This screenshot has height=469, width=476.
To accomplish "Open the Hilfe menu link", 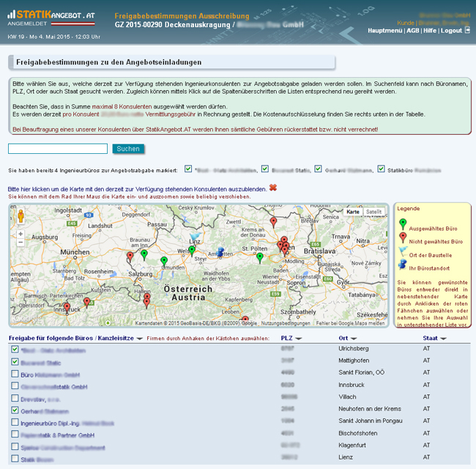I will [x=430, y=31].
